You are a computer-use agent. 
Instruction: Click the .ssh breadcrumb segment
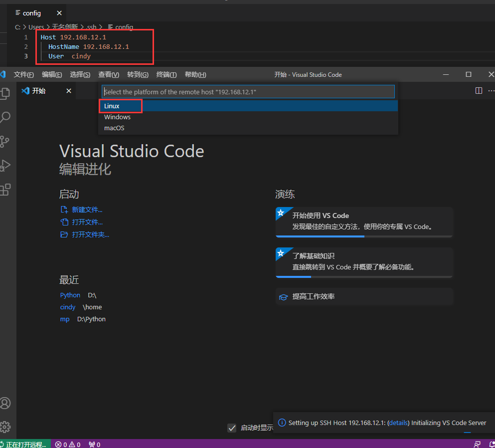(x=91, y=27)
